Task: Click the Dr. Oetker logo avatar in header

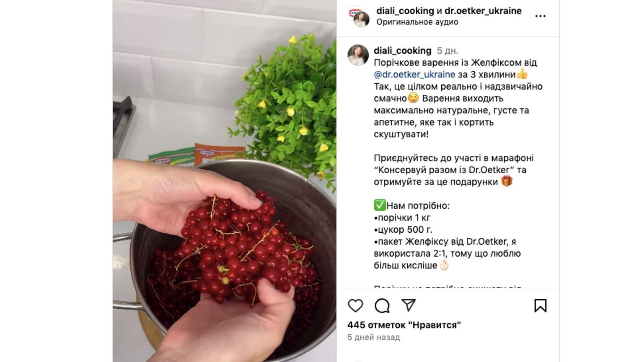Action: point(354,11)
